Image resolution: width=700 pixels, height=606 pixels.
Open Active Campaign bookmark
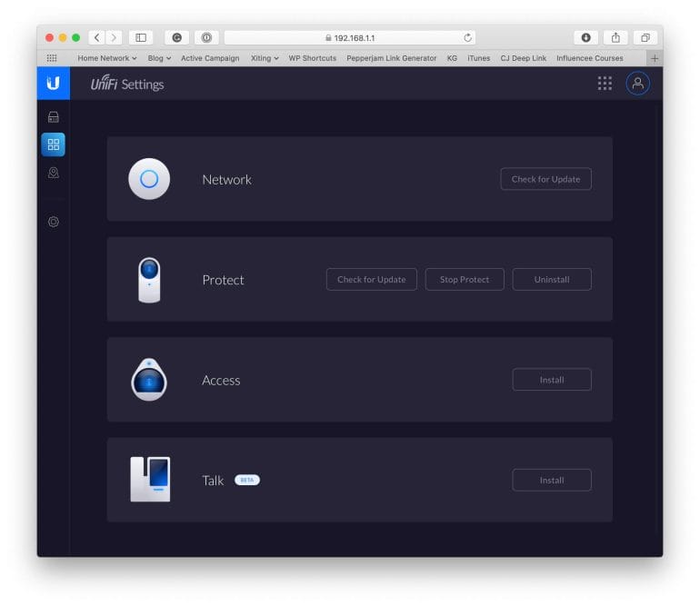[x=210, y=58]
